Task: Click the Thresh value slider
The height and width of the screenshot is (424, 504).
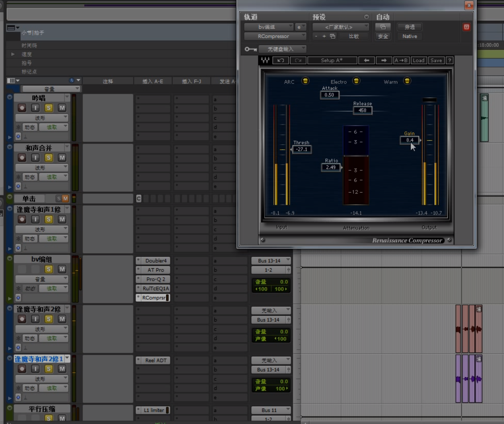Action: pos(302,150)
